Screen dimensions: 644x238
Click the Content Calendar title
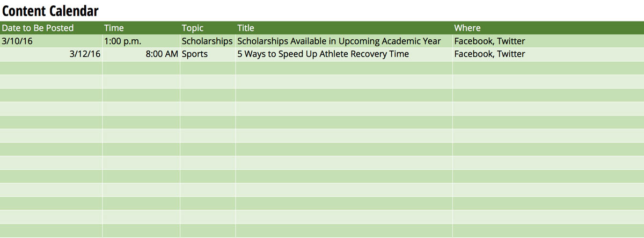coord(50,10)
